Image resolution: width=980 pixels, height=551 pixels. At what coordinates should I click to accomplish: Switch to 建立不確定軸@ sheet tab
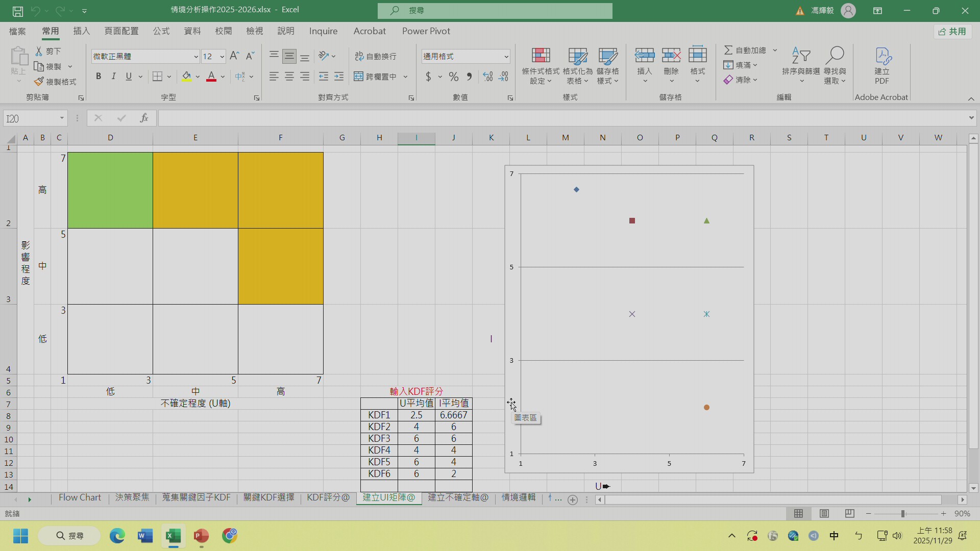[458, 497]
